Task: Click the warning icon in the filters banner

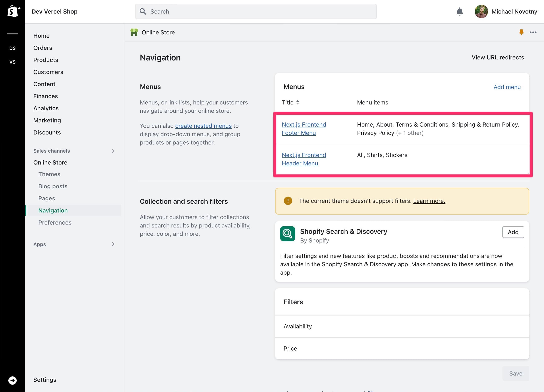Action: click(x=288, y=201)
